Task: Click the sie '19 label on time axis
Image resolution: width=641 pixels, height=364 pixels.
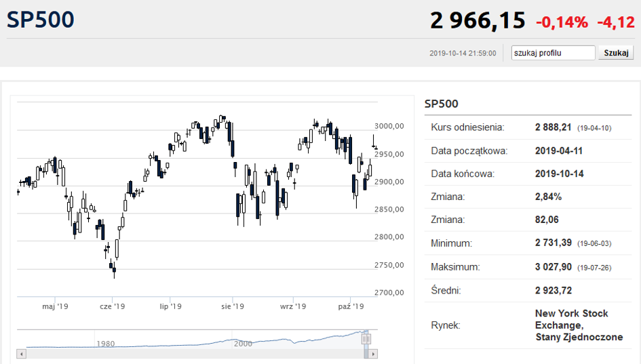Action: tap(233, 306)
